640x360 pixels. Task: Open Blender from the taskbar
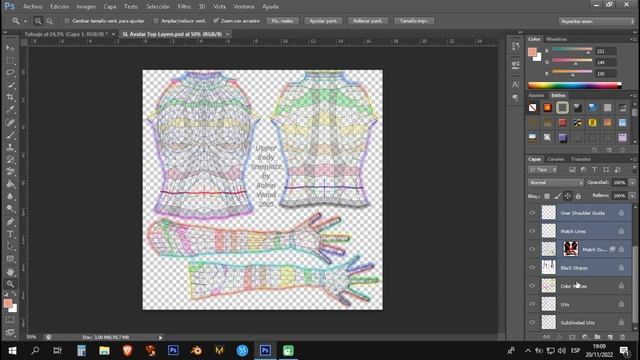pos(196,350)
